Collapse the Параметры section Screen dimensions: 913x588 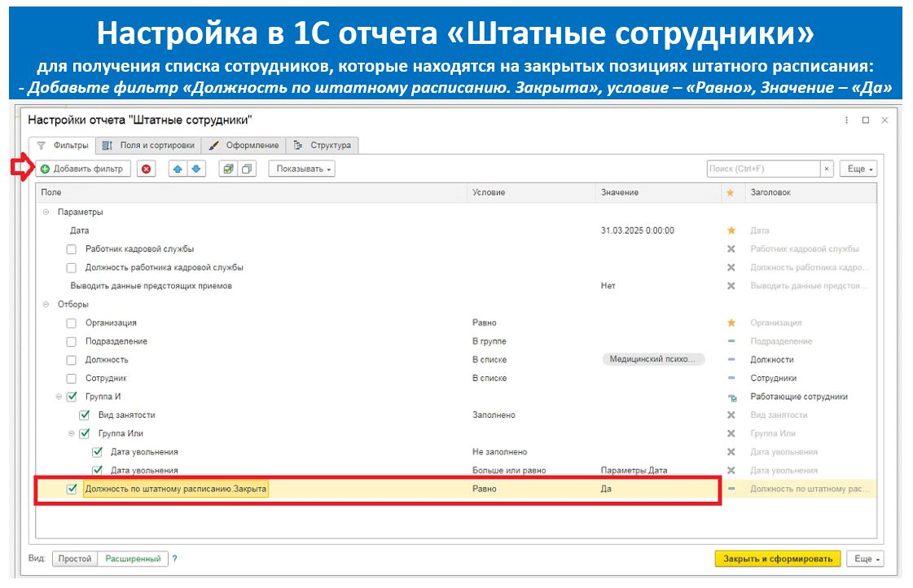coord(46,213)
